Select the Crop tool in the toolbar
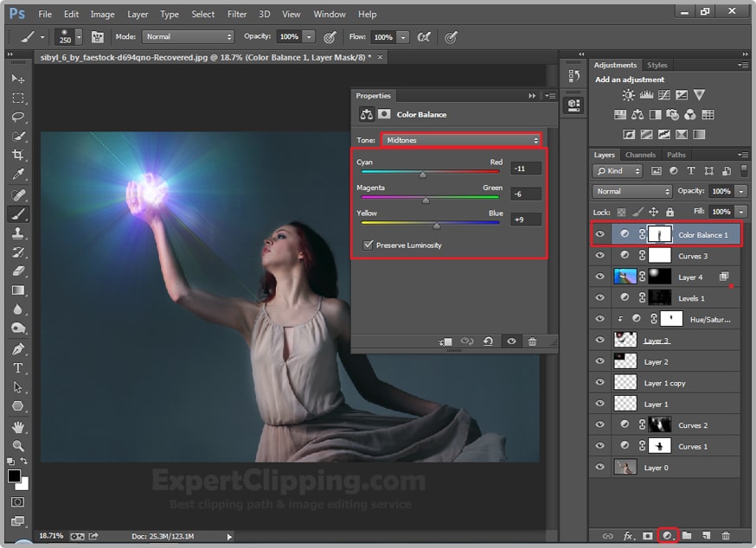 (17, 155)
